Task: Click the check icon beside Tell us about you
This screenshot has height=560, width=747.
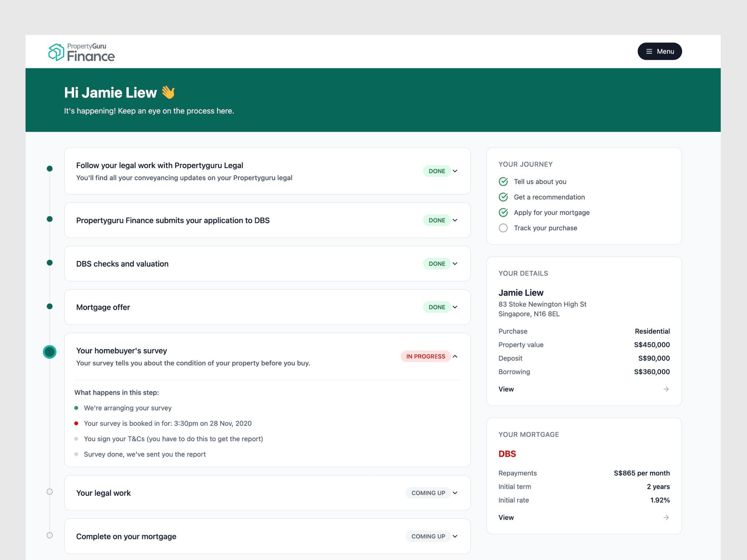Action: coord(503,182)
